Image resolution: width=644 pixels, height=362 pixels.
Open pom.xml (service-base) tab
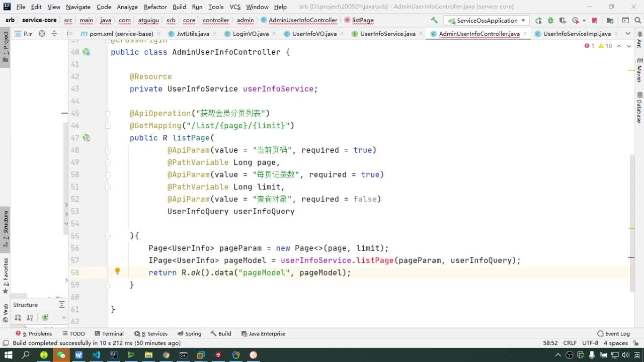click(x=121, y=34)
